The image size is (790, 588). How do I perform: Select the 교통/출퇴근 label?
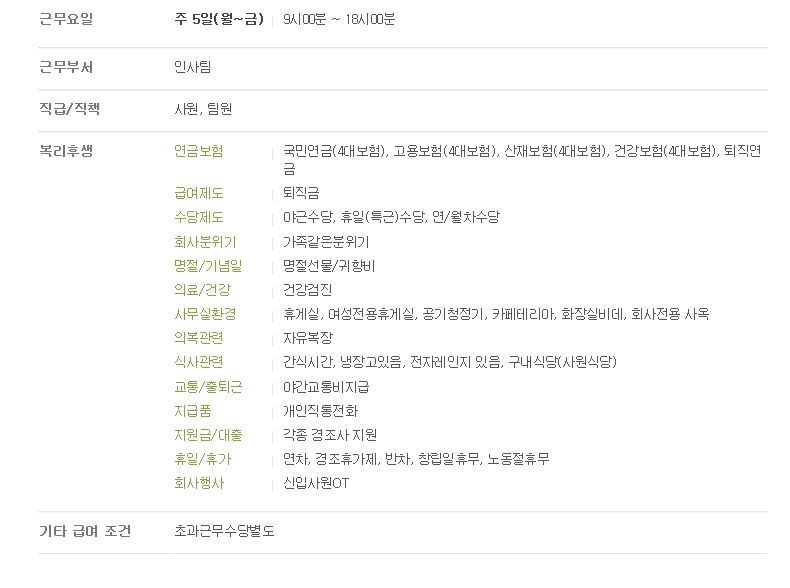click(x=208, y=387)
